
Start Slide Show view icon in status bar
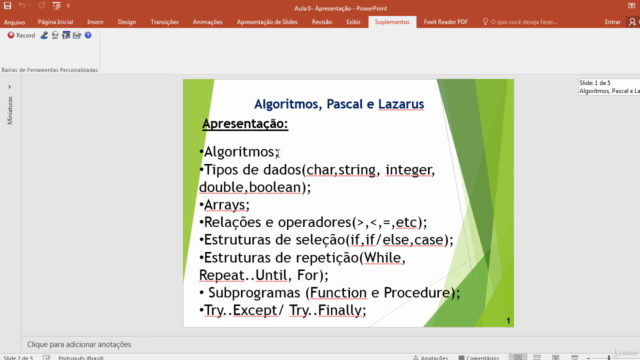(x=574, y=357)
